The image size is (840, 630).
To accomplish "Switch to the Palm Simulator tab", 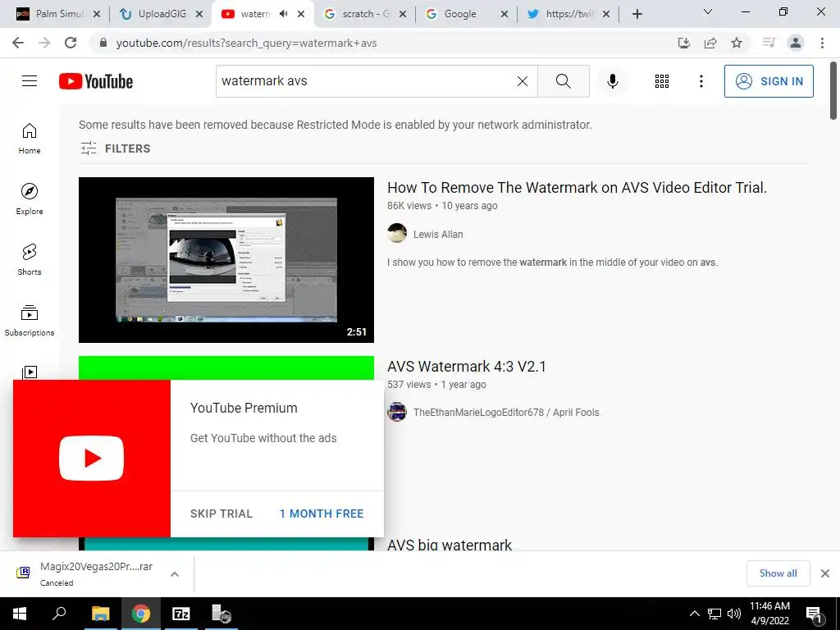I will [x=59, y=14].
